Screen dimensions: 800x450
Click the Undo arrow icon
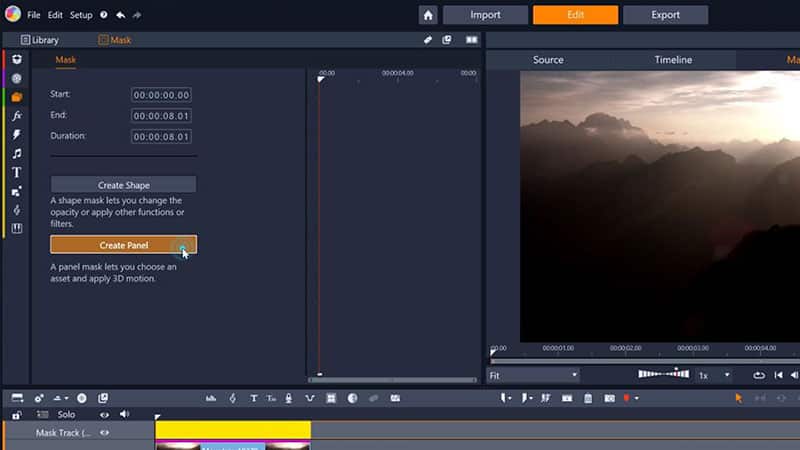click(121, 15)
